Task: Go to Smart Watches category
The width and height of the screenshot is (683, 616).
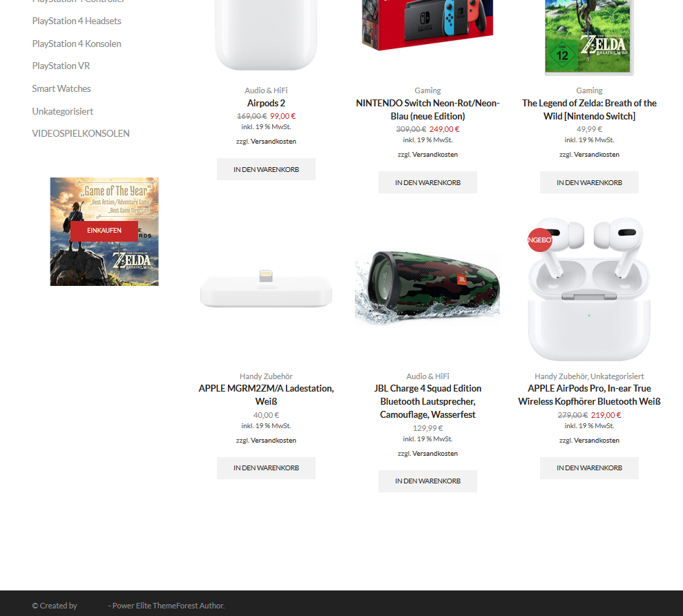Action: point(61,88)
